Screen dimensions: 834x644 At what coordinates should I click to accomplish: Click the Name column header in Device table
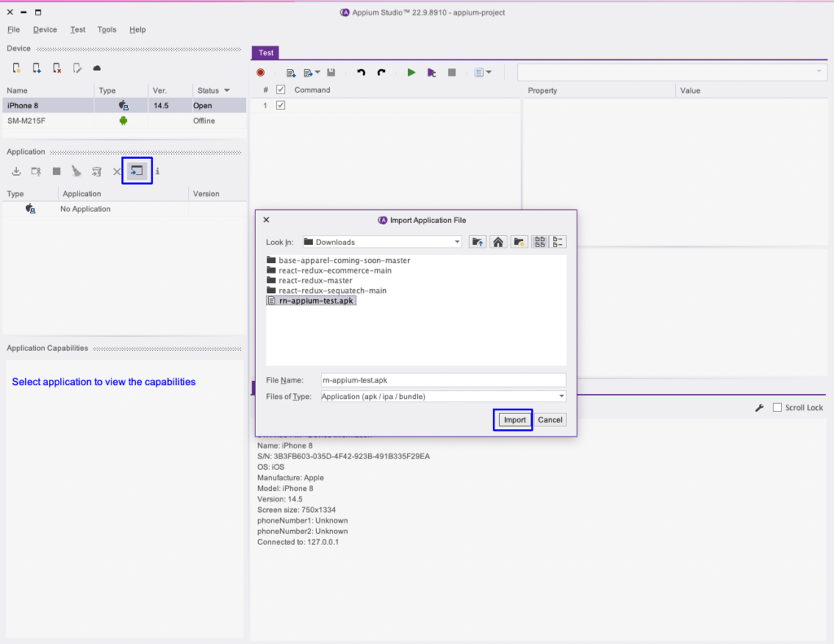(x=48, y=90)
